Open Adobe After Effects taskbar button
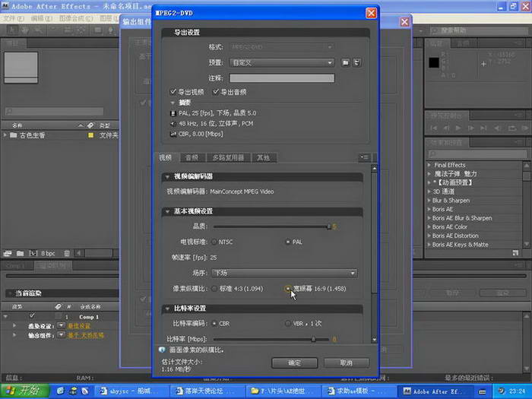This screenshot has width=532, height=399. point(435,391)
